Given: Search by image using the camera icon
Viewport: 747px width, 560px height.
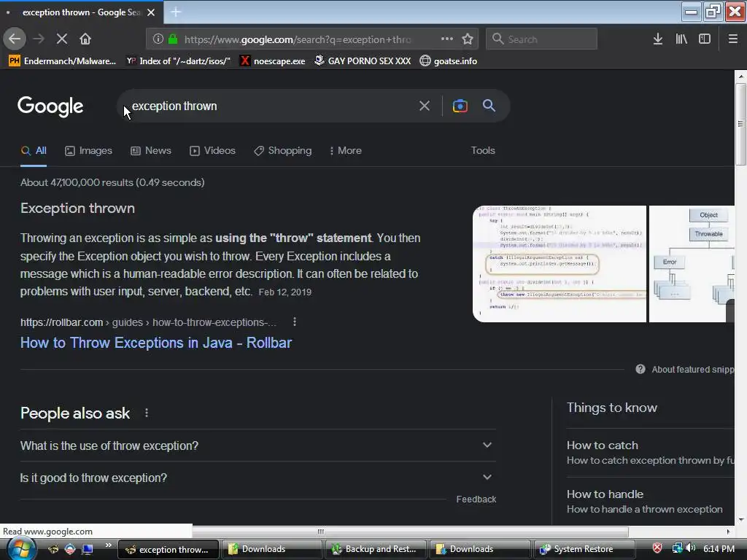Looking at the screenshot, I should [460, 106].
